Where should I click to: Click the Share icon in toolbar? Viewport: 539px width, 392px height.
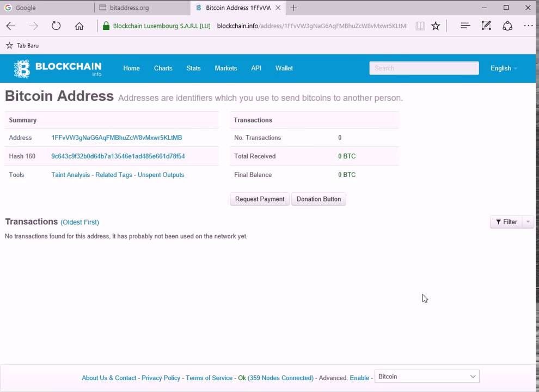pos(507,26)
